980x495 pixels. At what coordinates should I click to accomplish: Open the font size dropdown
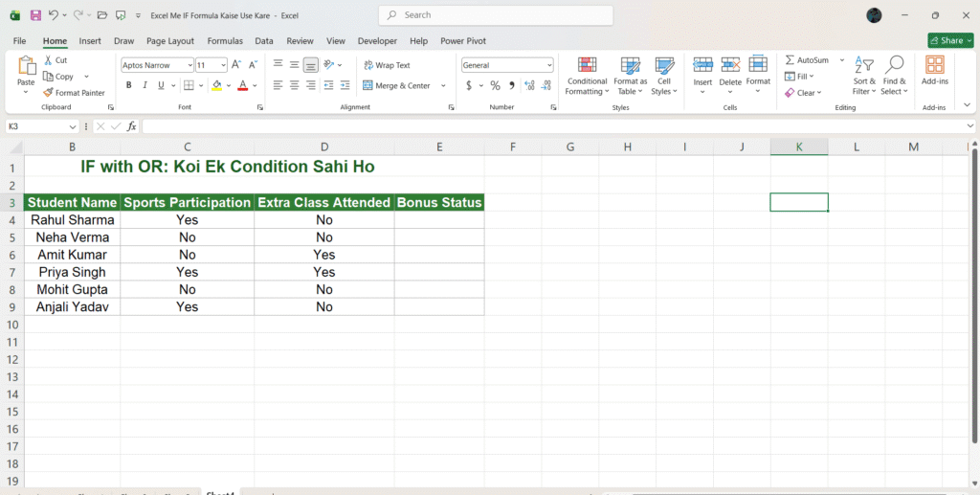[223, 65]
